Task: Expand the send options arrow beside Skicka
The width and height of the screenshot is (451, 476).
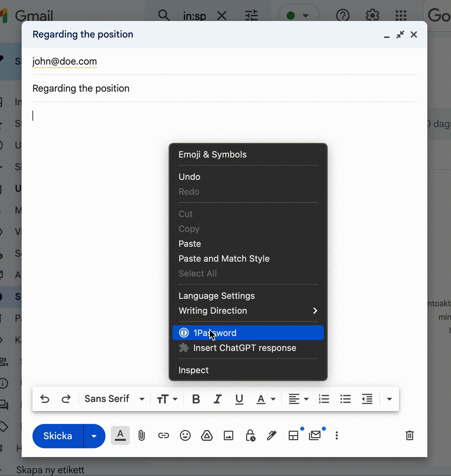Action: pos(94,436)
